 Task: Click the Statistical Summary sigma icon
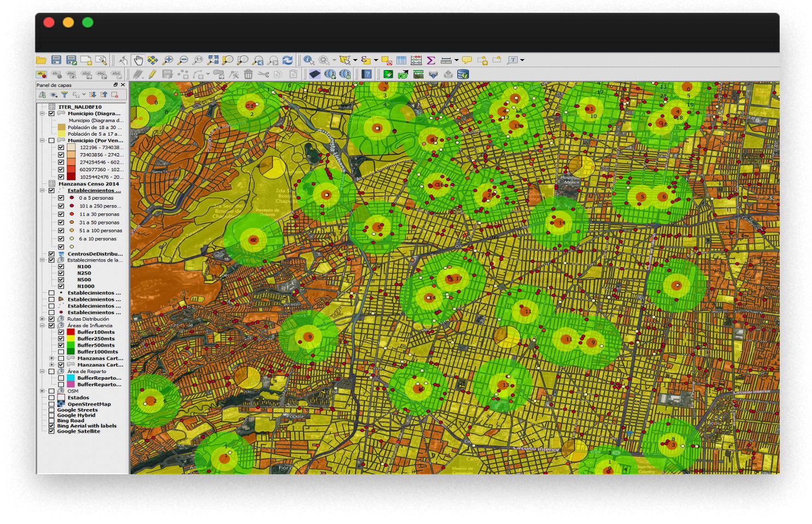(431, 60)
